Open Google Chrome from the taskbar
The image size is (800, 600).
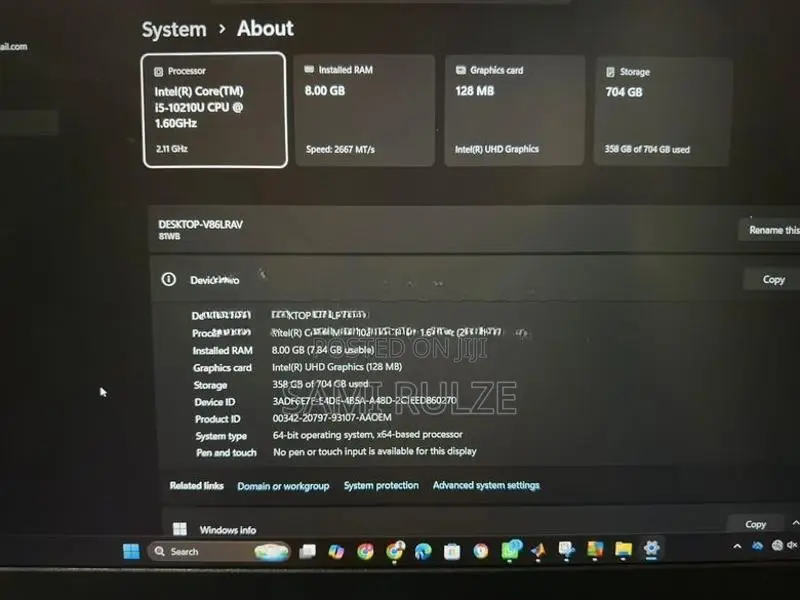(365, 551)
